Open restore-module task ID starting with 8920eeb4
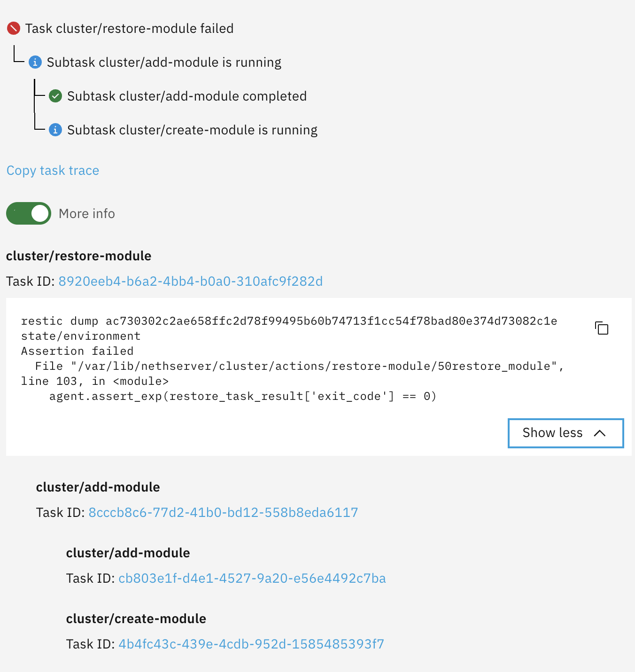This screenshot has width=635, height=672. (x=190, y=281)
